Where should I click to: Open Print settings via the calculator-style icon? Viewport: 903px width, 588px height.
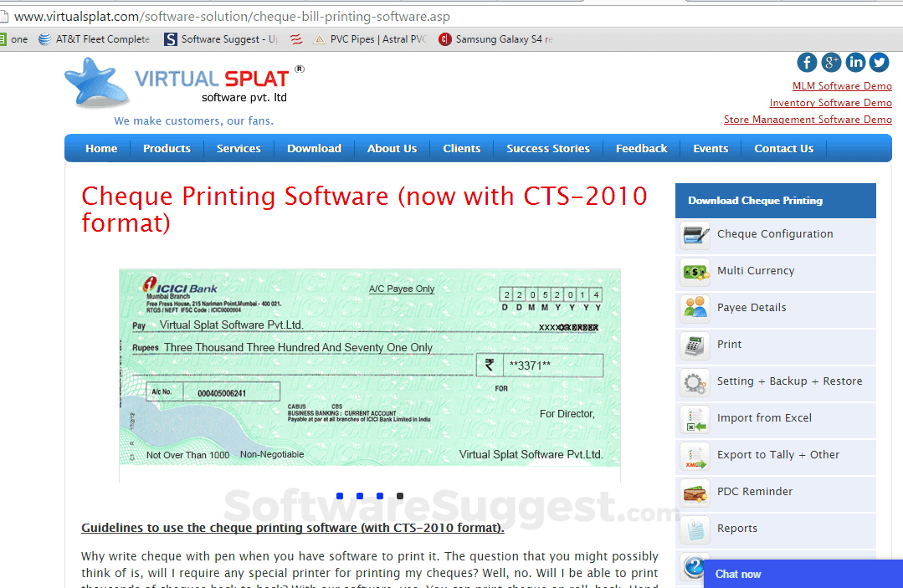695,345
